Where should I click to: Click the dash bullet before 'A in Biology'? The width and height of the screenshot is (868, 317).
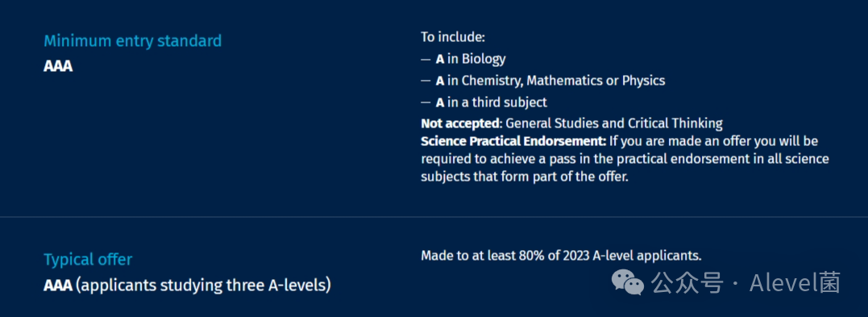tap(426, 60)
